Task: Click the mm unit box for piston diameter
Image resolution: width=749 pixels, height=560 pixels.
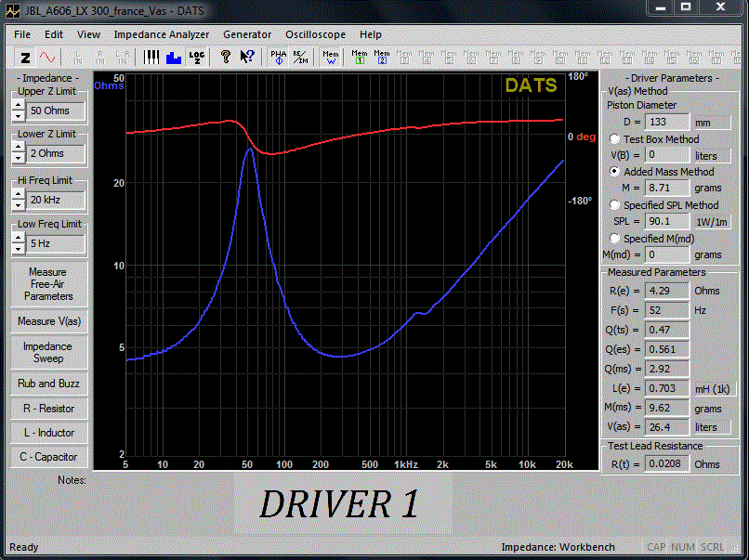Action: tap(711, 123)
